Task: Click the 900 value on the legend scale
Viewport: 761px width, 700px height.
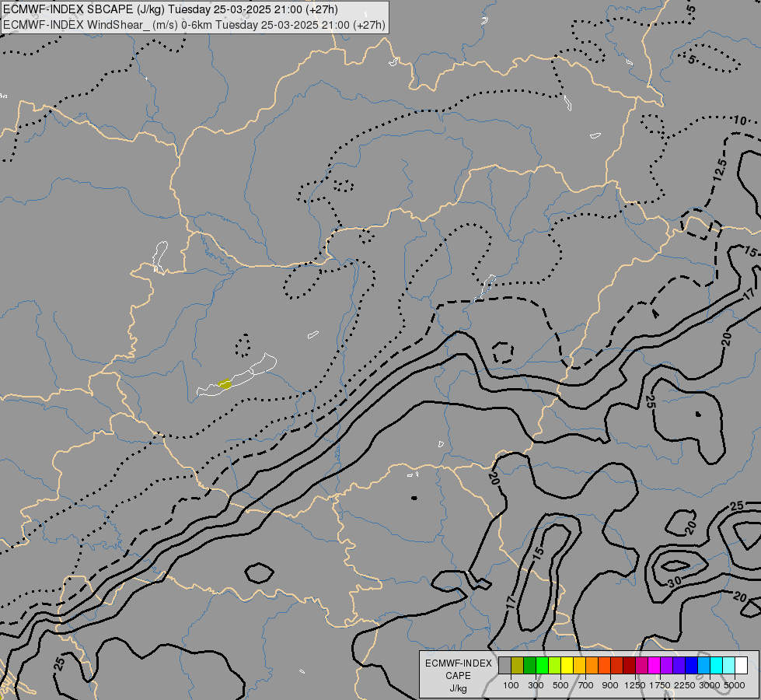Action: click(x=610, y=685)
